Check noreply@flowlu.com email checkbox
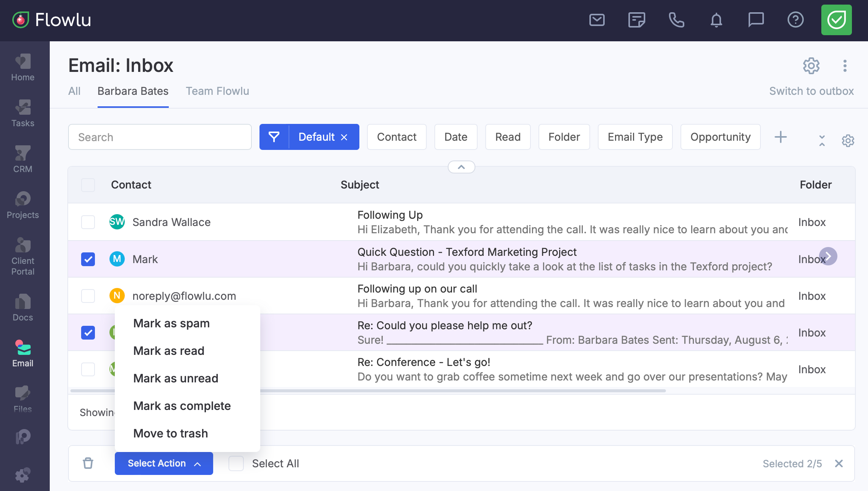 click(x=88, y=296)
